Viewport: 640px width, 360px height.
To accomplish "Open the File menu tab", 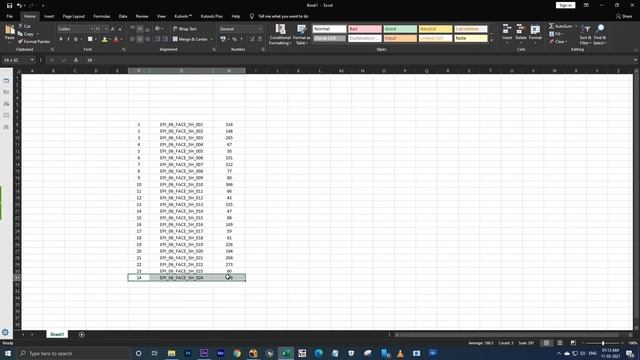I will 10,16.
